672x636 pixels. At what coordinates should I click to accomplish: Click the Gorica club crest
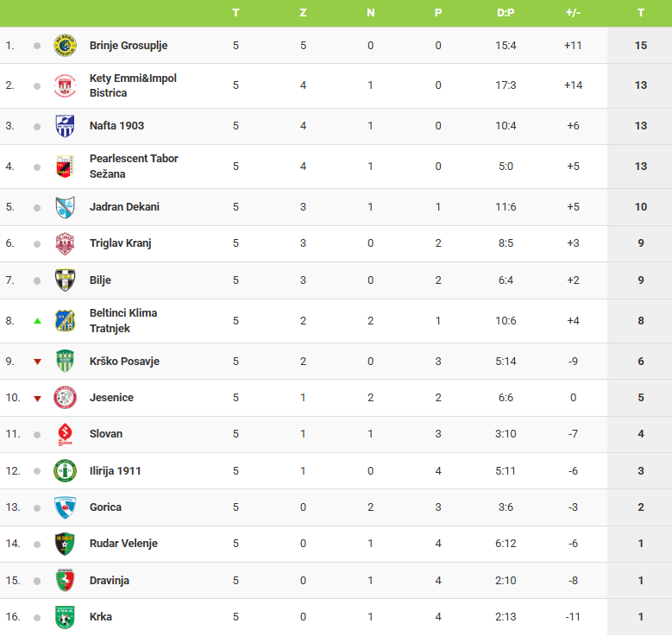(x=66, y=507)
